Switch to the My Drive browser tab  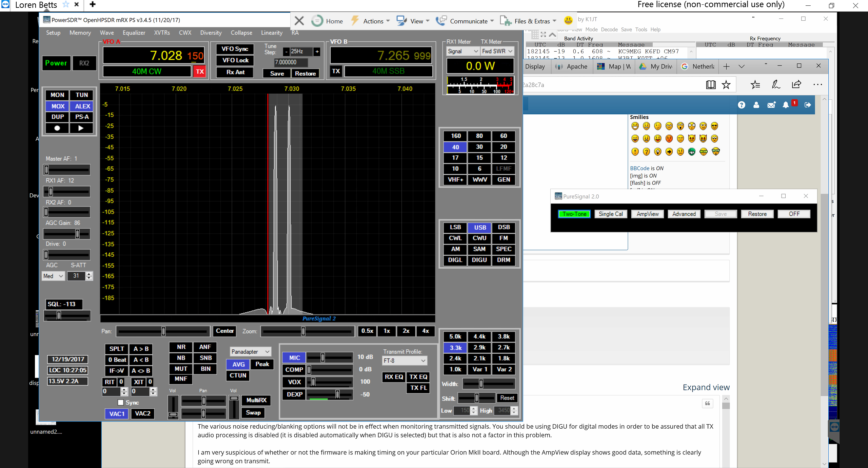[x=656, y=66]
